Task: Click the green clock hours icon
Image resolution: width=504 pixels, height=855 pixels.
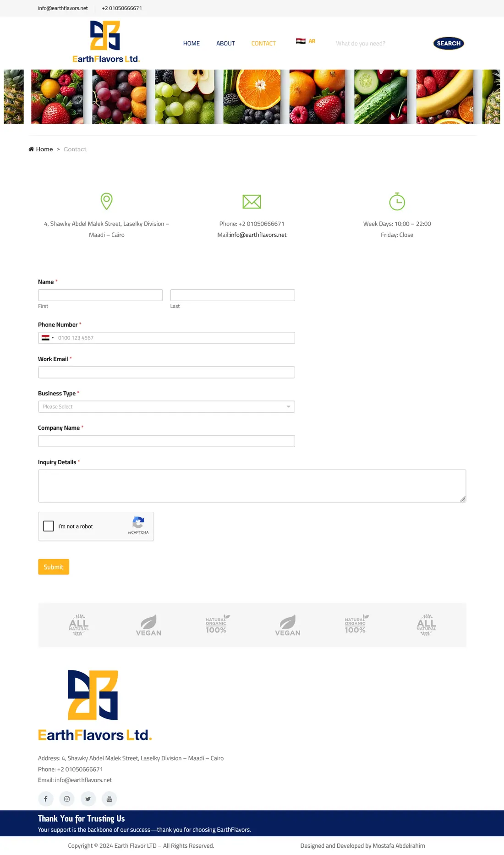Action: point(397,201)
